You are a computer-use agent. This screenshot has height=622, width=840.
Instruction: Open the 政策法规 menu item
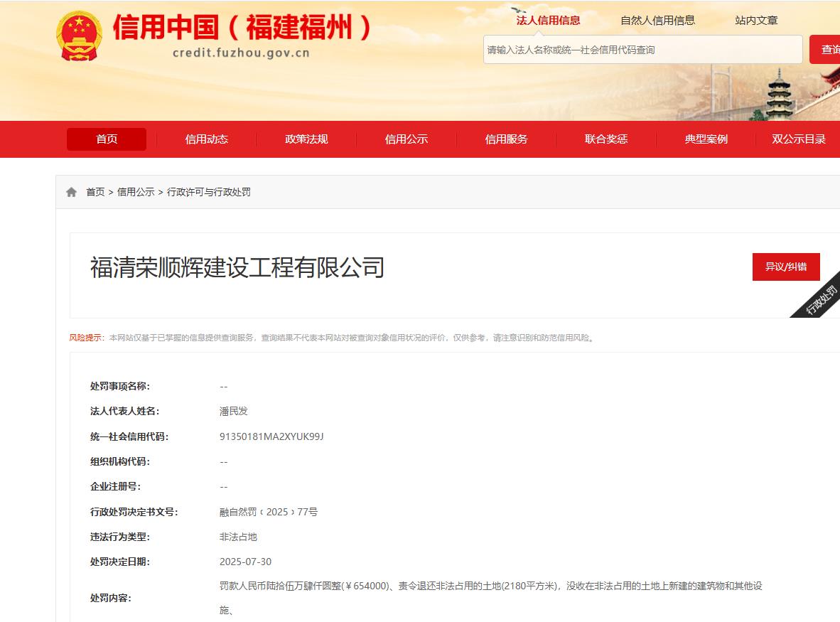click(x=306, y=139)
